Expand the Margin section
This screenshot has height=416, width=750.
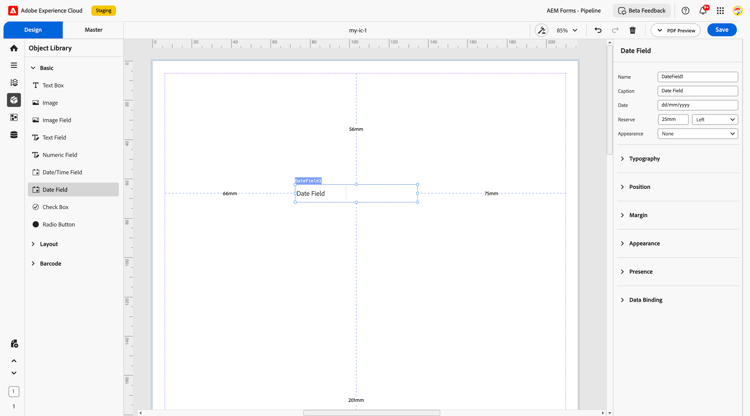click(x=678, y=215)
